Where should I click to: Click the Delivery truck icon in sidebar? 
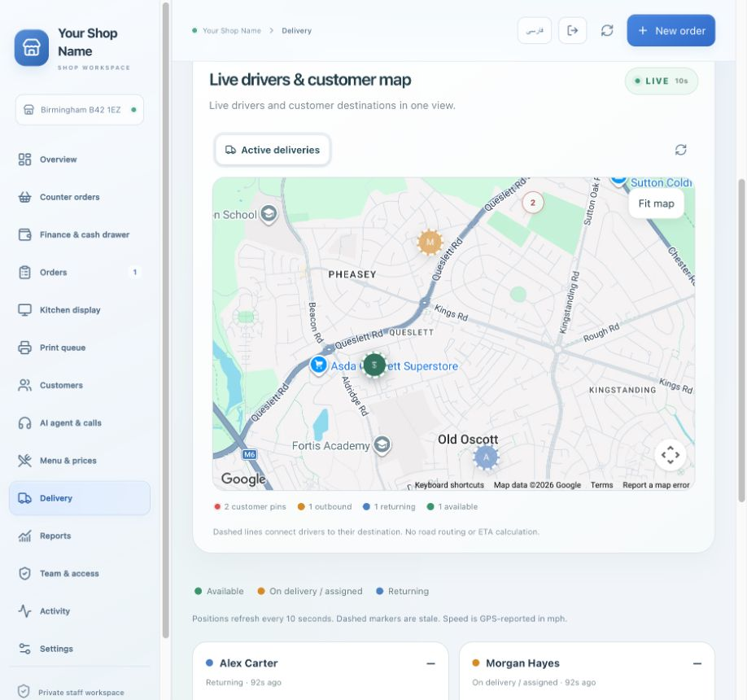pos(24,498)
